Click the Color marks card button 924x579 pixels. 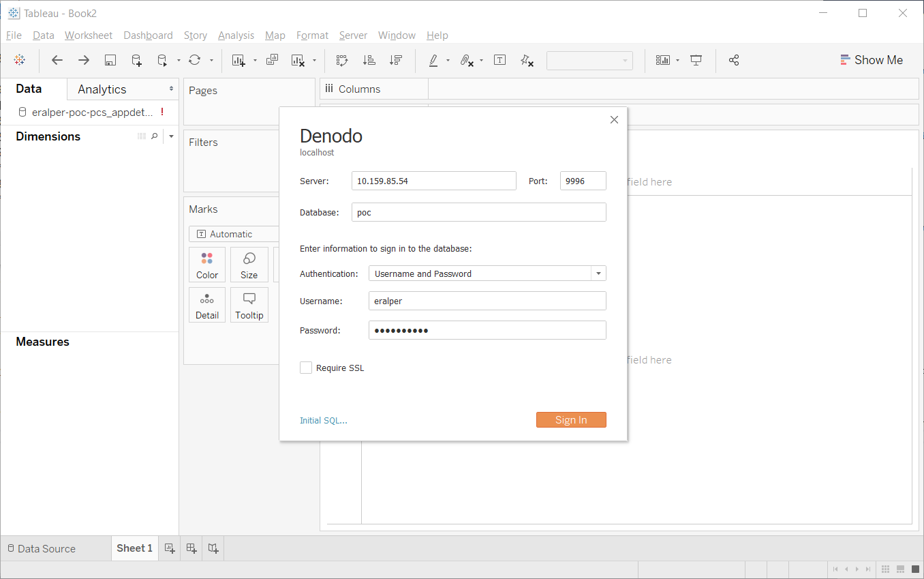click(207, 265)
